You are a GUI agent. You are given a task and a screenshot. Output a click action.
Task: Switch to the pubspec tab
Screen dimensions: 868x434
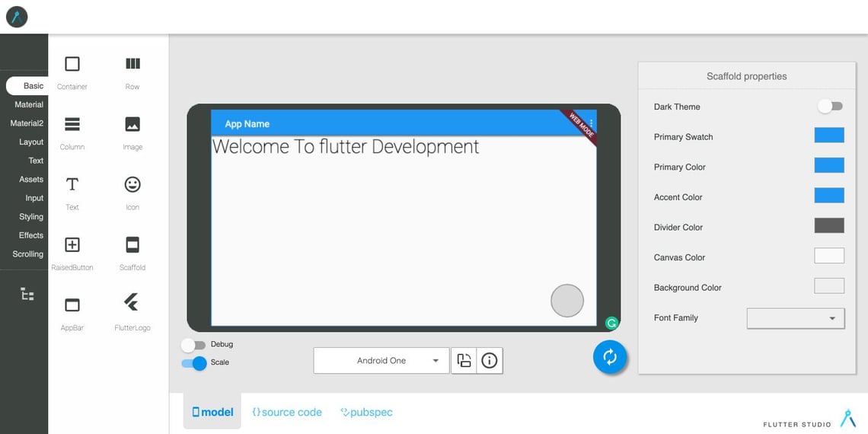tap(366, 412)
